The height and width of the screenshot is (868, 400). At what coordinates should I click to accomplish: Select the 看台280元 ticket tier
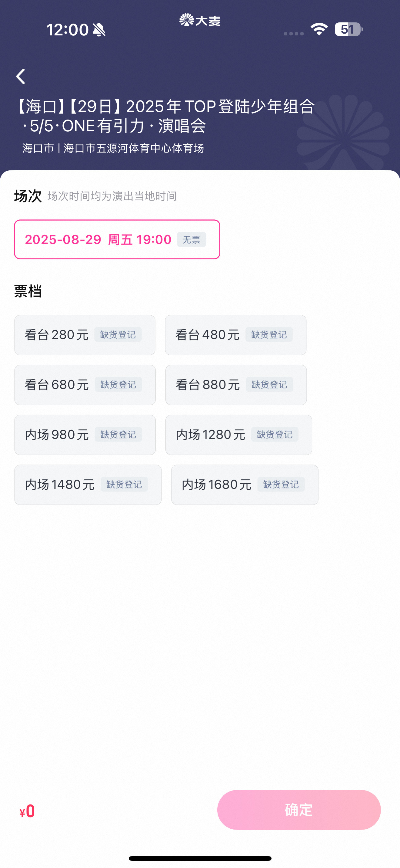click(85, 335)
